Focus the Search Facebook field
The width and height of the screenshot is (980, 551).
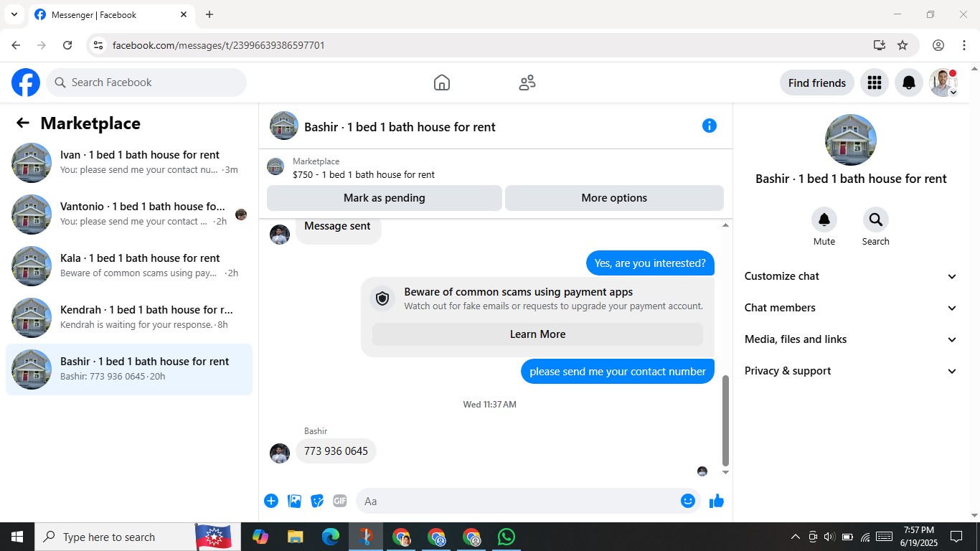click(x=146, y=83)
